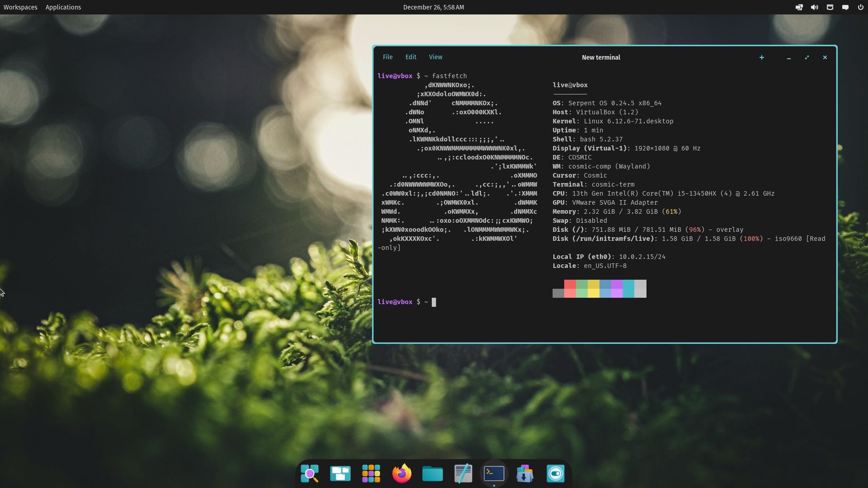This screenshot has height=488, width=868.
Task: Open the software installer from the dock
Action: (525, 474)
